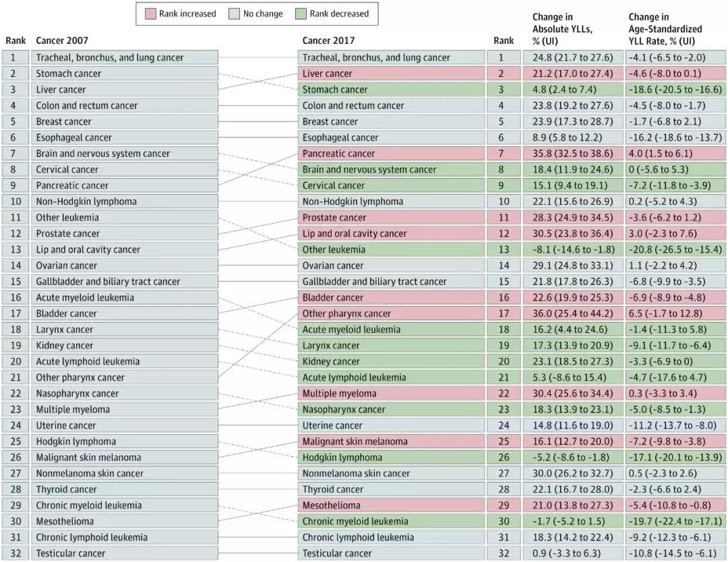Select Hodgkin lymphoma in the 2007 column
The image size is (728, 562).
coord(75,442)
